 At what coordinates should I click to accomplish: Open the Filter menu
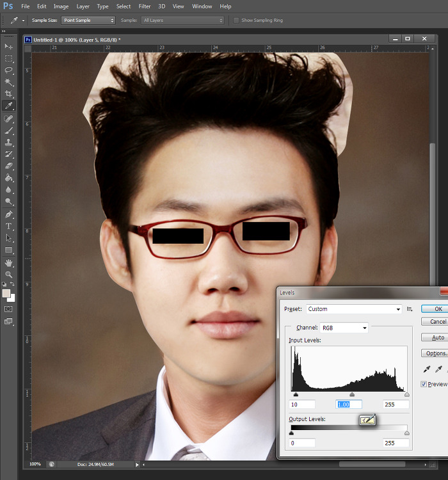pos(145,6)
